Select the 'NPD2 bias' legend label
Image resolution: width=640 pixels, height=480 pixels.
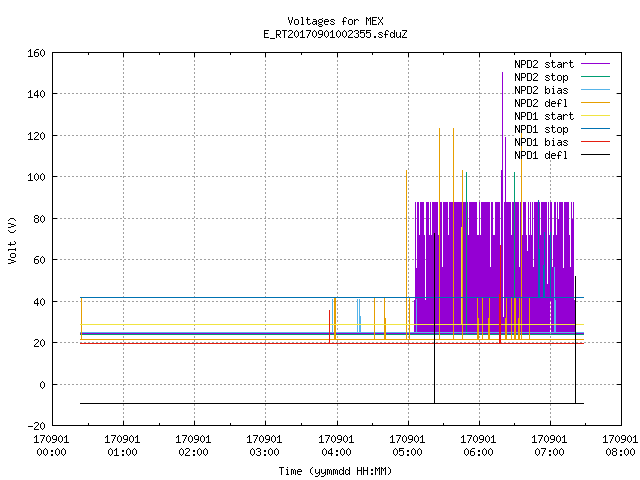(x=541, y=90)
